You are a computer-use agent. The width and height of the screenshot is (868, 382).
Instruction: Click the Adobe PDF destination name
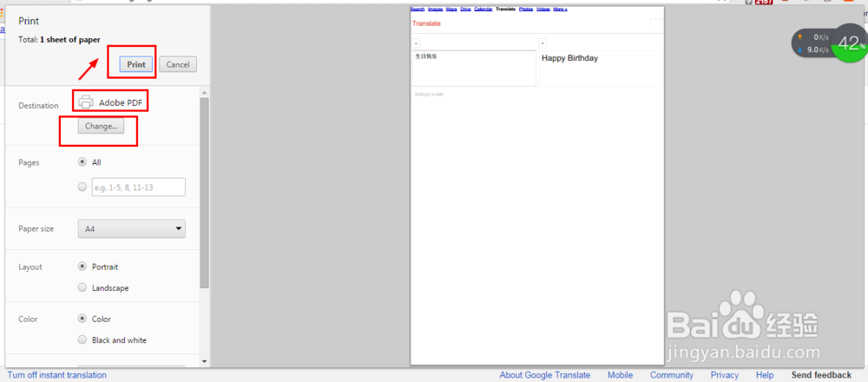[x=121, y=102]
